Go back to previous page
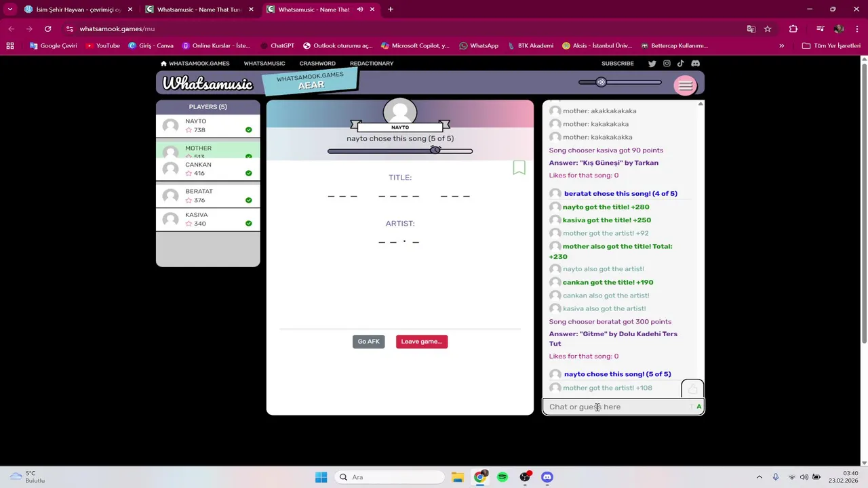868x488 pixels. point(12,29)
